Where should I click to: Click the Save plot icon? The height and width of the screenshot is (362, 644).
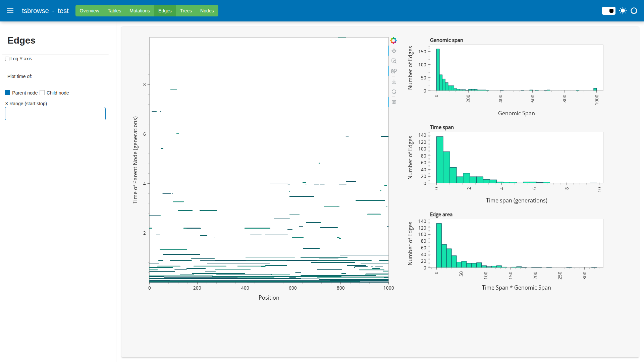point(394,82)
